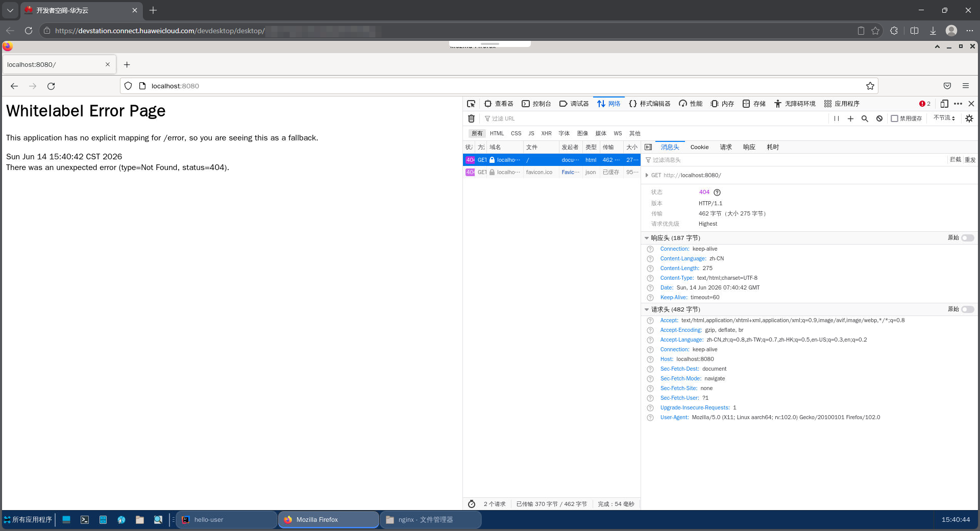The height and width of the screenshot is (531, 980).
Task: Open network request search
Action: (x=865, y=118)
